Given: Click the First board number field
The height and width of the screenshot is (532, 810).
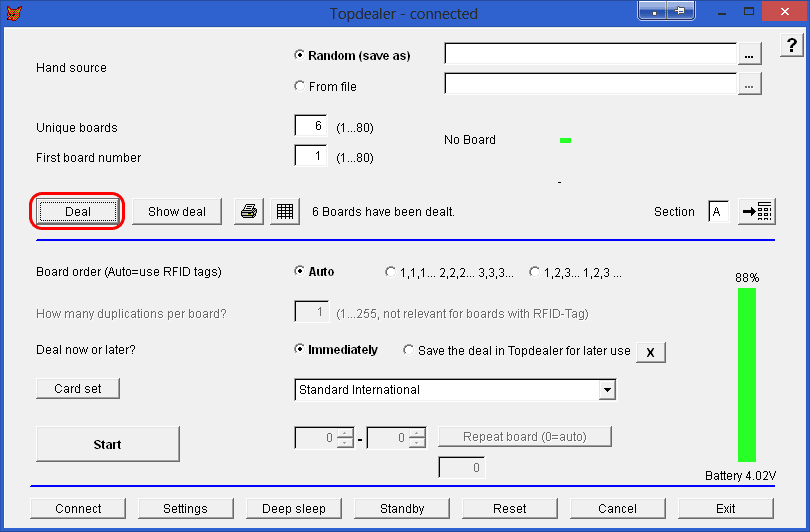Looking at the screenshot, I should pyautogui.click(x=310, y=155).
